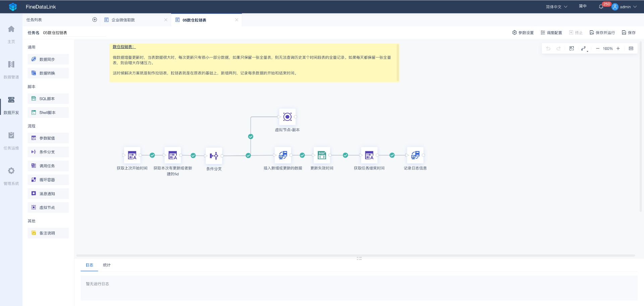Select the Shell脚本 node in the palette
The height and width of the screenshot is (306, 644).
point(48,113)
